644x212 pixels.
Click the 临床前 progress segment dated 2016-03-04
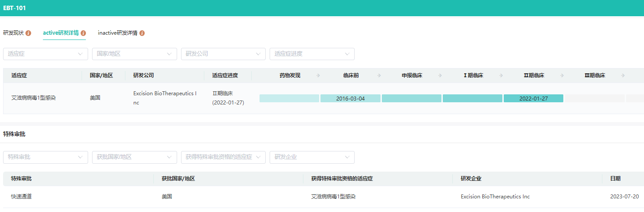tap(350, 98)
